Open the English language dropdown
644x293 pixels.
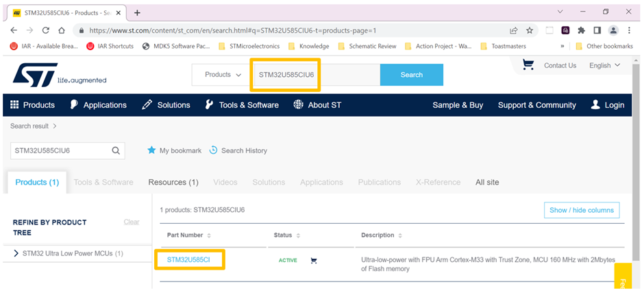point(604,65)
